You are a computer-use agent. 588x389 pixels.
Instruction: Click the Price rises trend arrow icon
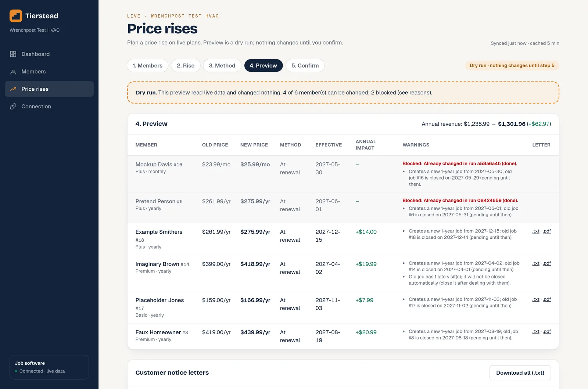tap(13, 89)
